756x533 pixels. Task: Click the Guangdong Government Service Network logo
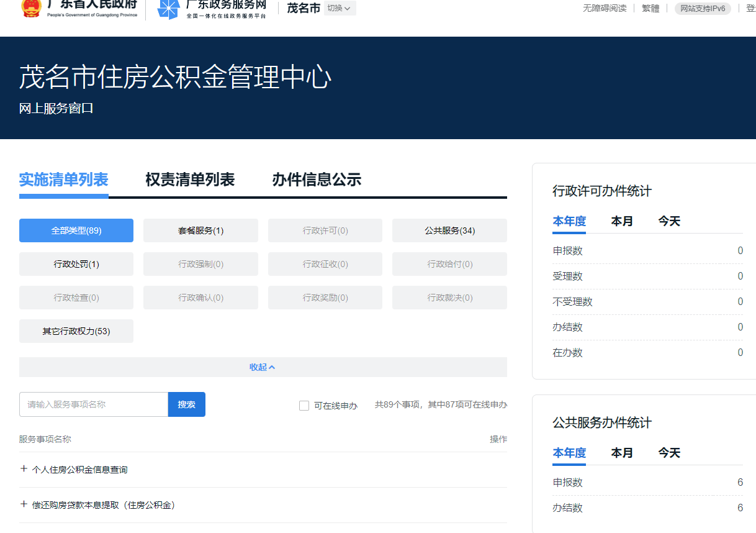(x=168, y=9)
